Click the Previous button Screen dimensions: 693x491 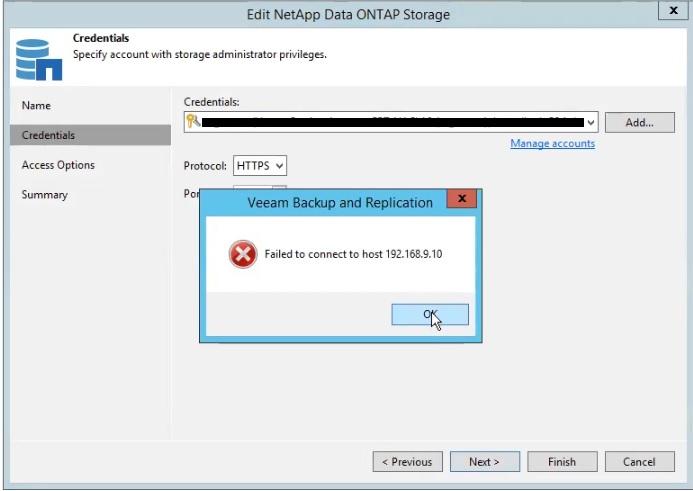tap(408, 462)
